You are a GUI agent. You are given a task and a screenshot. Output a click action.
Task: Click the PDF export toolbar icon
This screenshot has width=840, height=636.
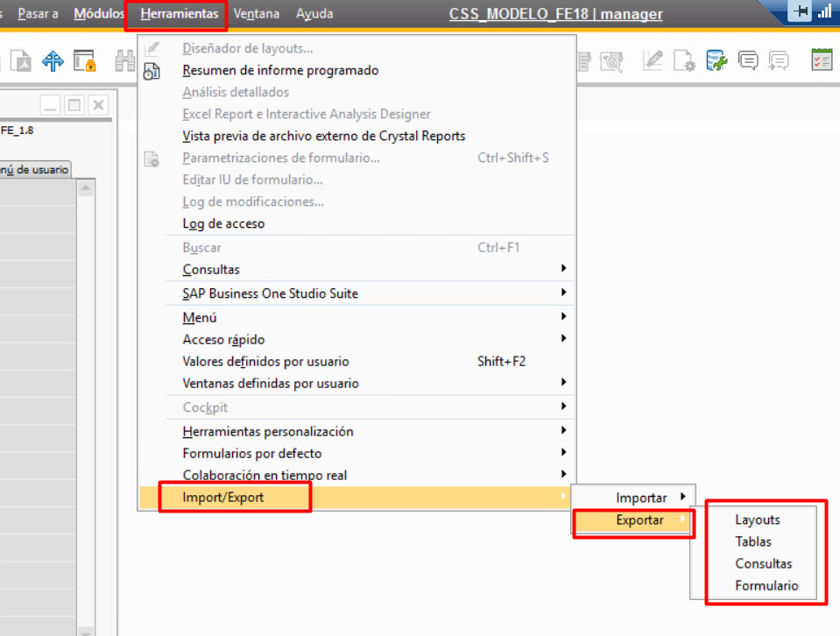tap(23, 61)
